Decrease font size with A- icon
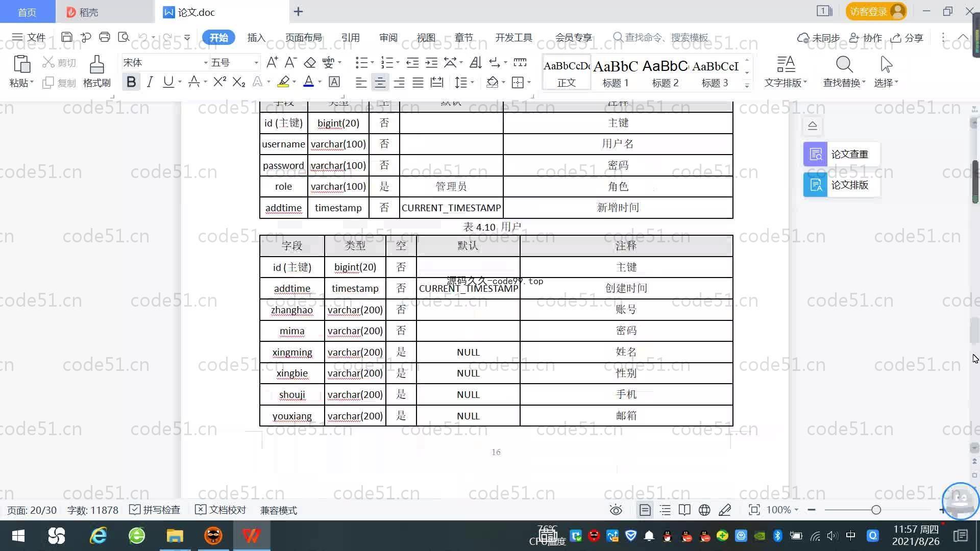The width and height of the screenshot is (980, 551). click(x=290, y=63)
